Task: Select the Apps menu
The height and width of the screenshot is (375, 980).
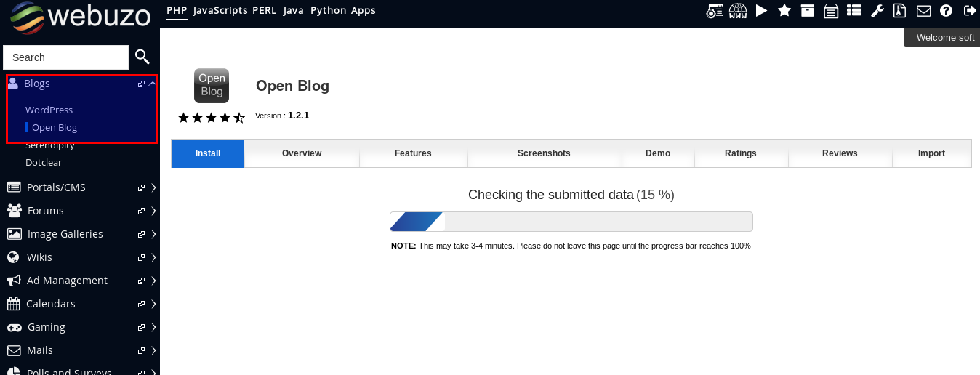Action: (364, 10)
